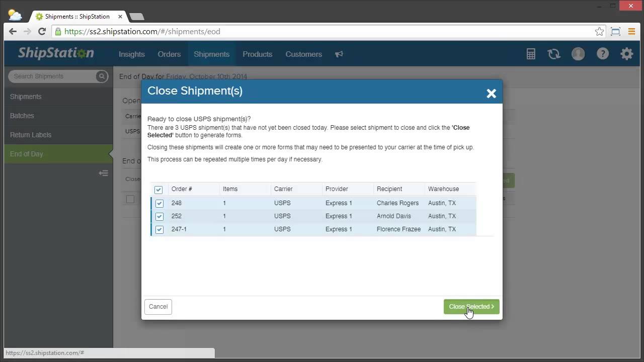Uncheck the order 248 checkbox

click(x=159, y=203)
